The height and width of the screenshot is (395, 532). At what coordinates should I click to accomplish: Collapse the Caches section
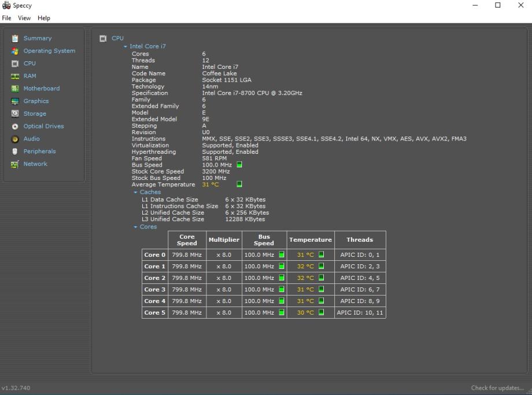[x=136, y=193]
